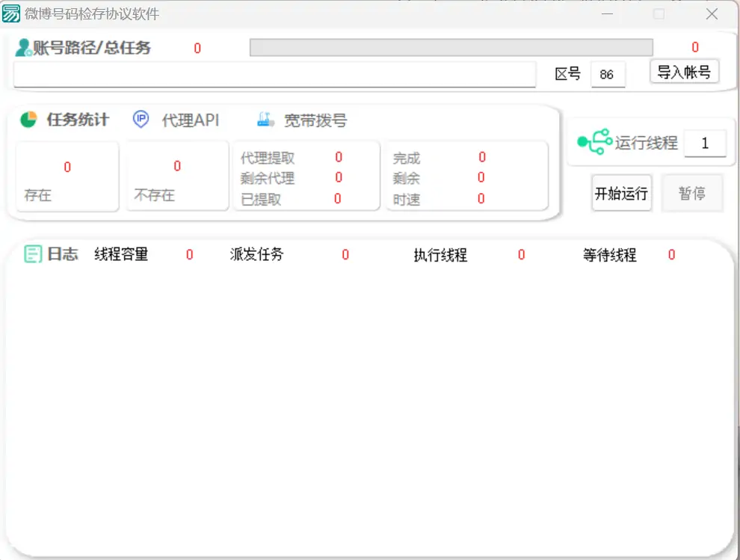Switch to the 代理API tab
740x560 pixels.
coord(191,120)
